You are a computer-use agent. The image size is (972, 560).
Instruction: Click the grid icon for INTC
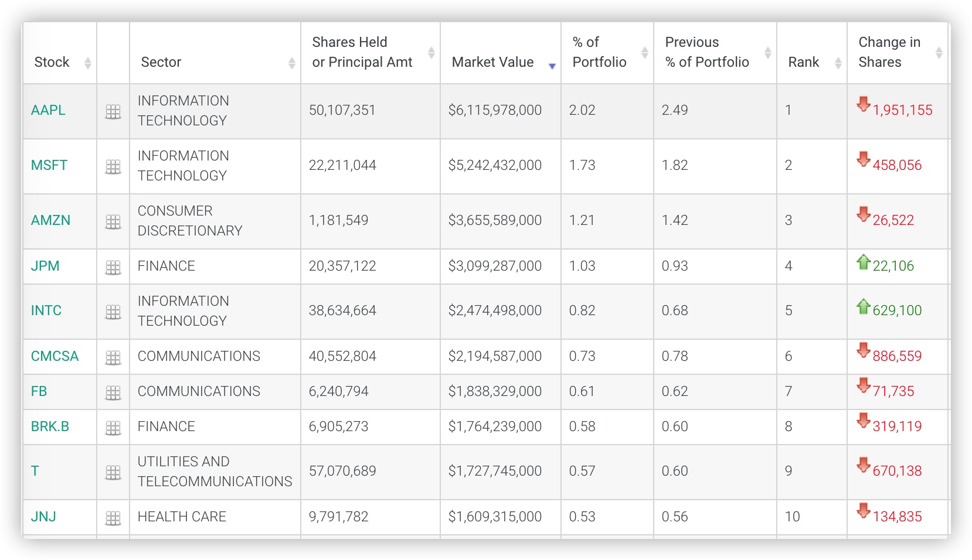(113, 312)
